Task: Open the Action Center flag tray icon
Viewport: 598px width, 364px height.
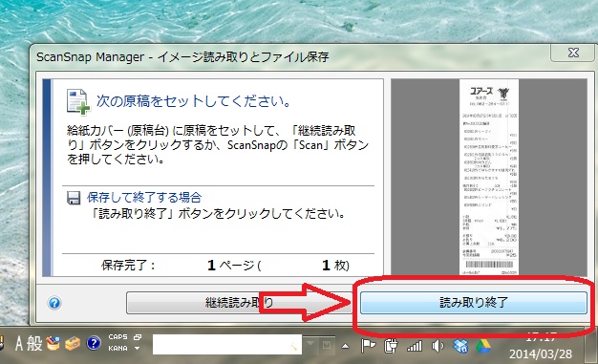Action: click(368, 346)
